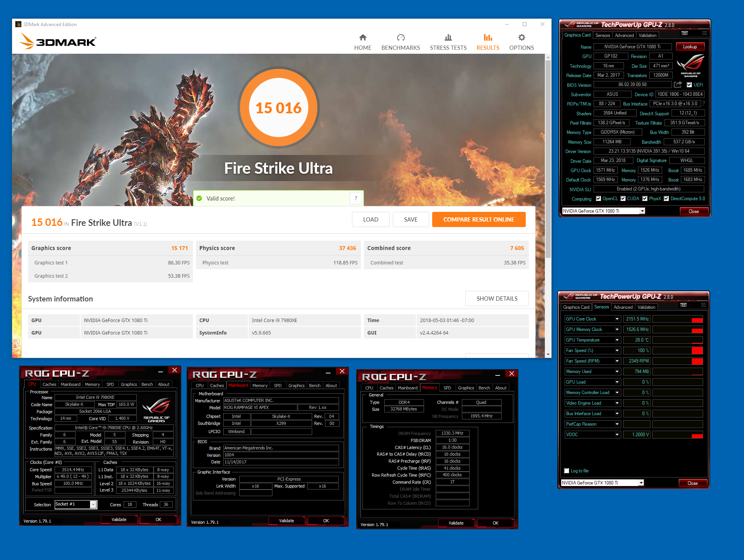
Task: Click the Graphics score value 15 171
Action: point(179,248)
